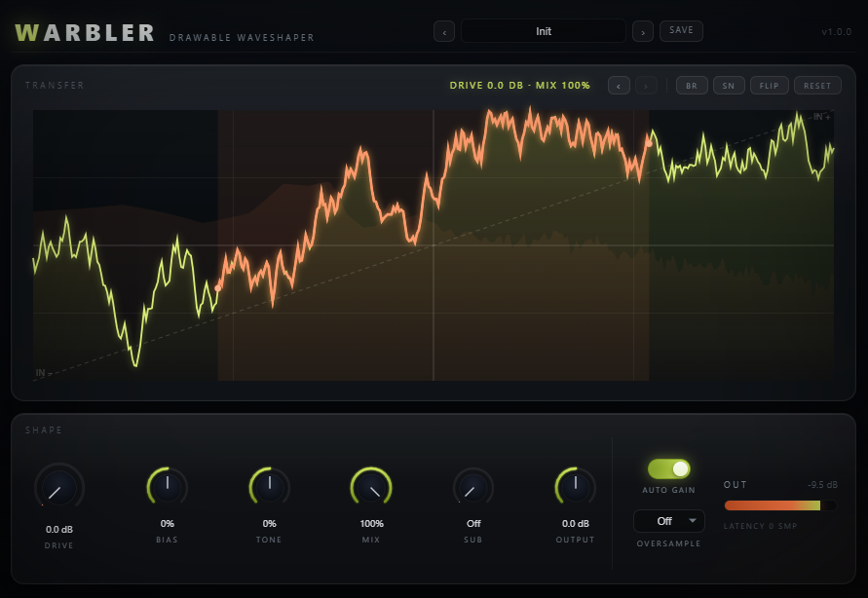Screen dimensions: 868x598
Task: Click the 0.0 dB Drive value readout
Action: (x=59, y=530)
